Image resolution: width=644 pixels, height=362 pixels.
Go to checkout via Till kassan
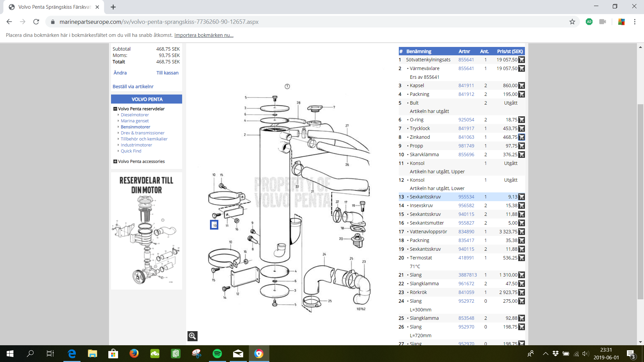point(167,73)
